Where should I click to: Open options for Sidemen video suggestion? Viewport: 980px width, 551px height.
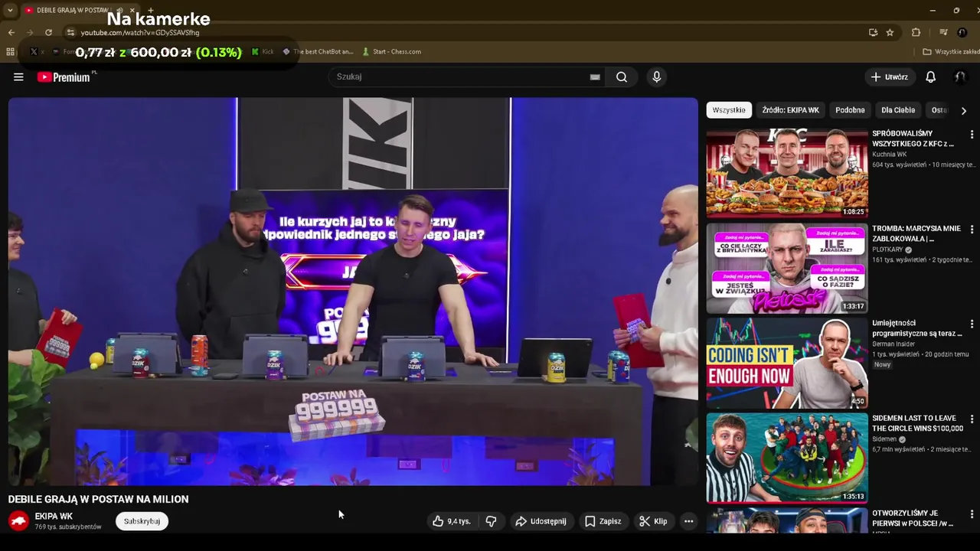click(x=972, y=419)
